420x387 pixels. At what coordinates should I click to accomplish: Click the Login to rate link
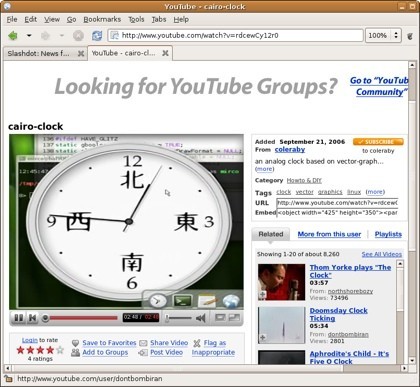30,340
